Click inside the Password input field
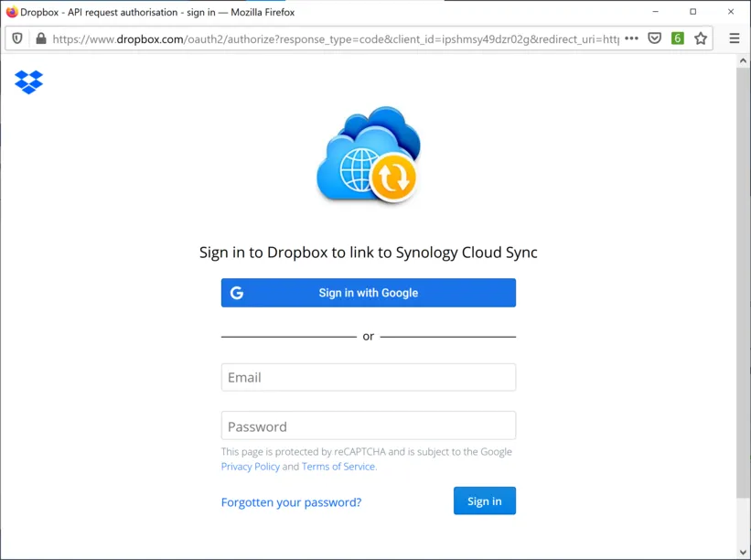This screenshot has height=560, width=751. point(368,425)
